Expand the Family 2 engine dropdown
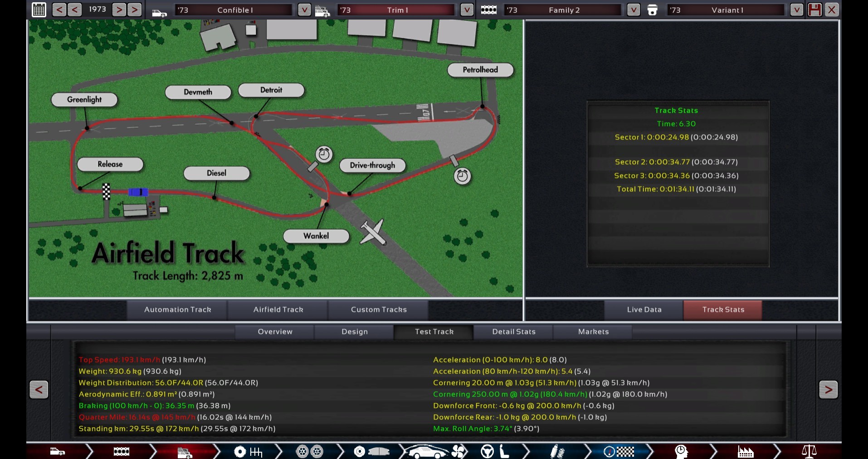The width and height of the screenshot is (868, 459). pyautogui.click(x=633, y=10)
